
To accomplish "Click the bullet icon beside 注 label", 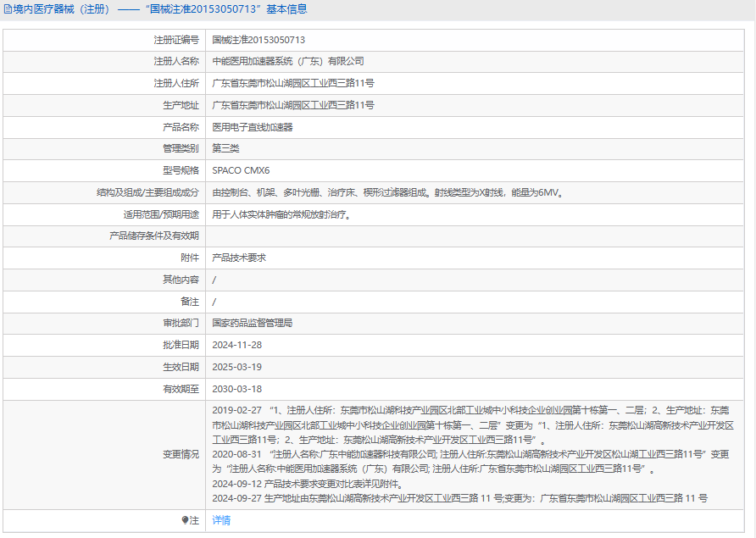I will 186,520.
